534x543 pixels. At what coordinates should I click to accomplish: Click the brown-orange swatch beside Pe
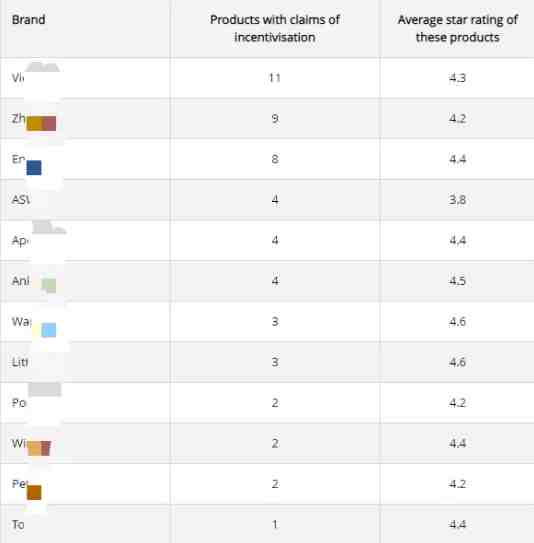click(34, 492)
